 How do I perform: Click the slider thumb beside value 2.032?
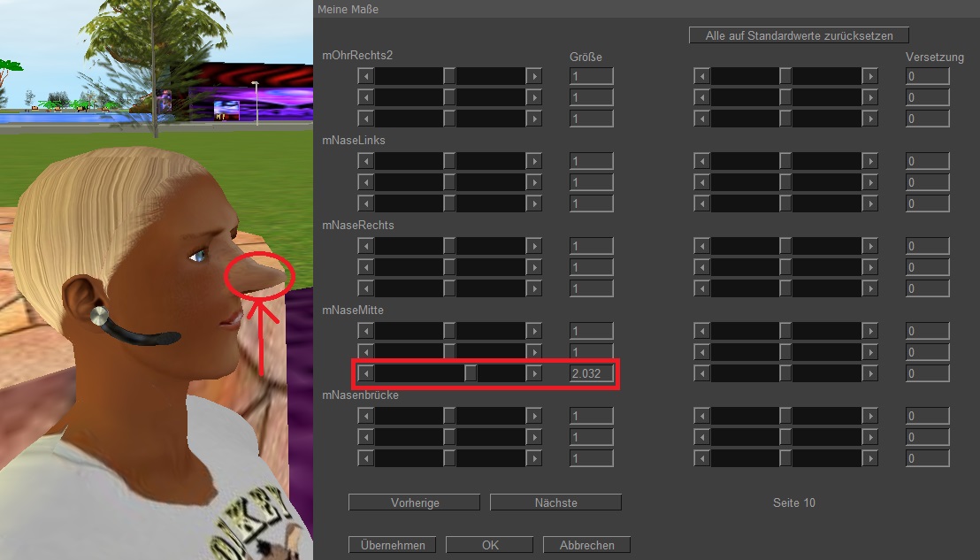(471, 373)
